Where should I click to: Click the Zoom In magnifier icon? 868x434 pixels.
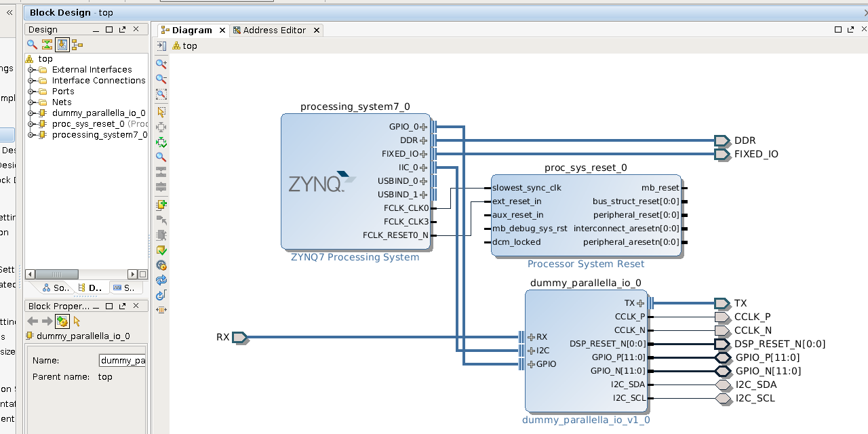(x=161, y=64)
